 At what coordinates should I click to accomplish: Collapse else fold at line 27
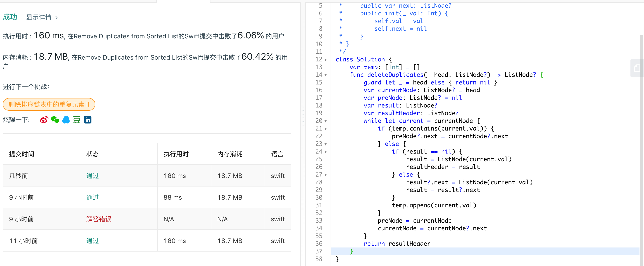[326, 175]
